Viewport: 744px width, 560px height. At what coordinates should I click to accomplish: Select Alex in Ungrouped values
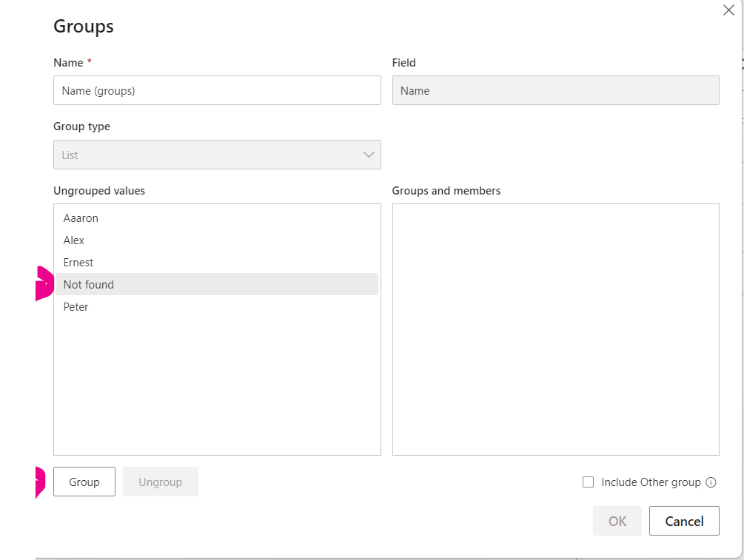[217, 240]
